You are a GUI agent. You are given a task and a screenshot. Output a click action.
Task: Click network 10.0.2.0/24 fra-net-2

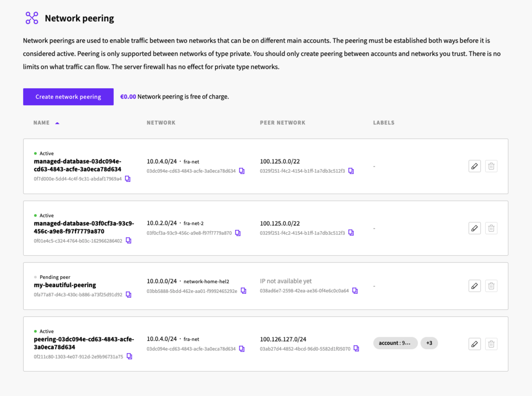click(175, 223)
